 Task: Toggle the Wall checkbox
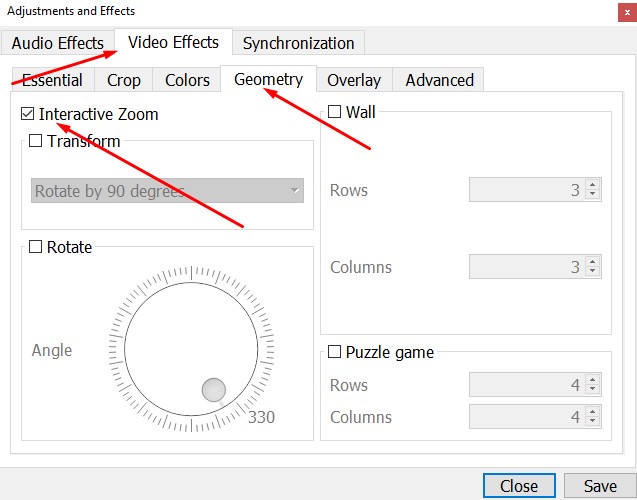(334, 112)
